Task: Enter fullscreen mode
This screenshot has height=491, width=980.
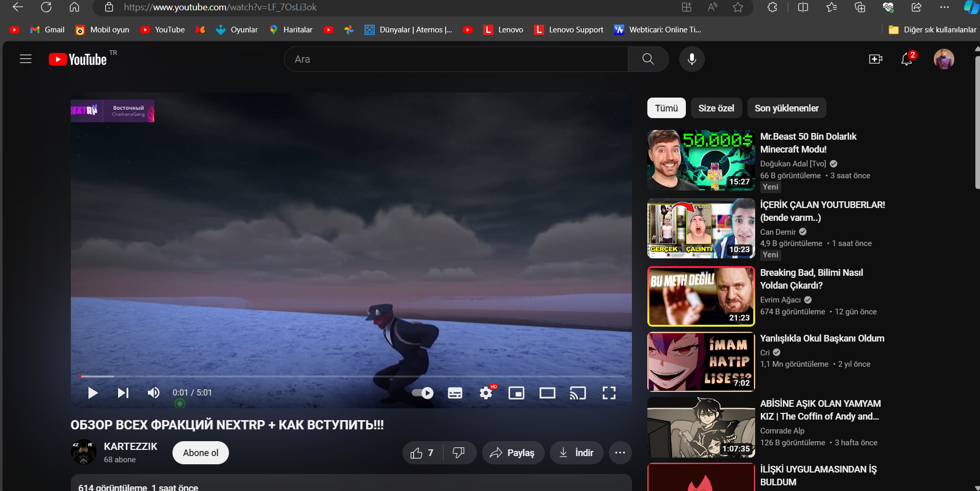Action: pos(609,393)
